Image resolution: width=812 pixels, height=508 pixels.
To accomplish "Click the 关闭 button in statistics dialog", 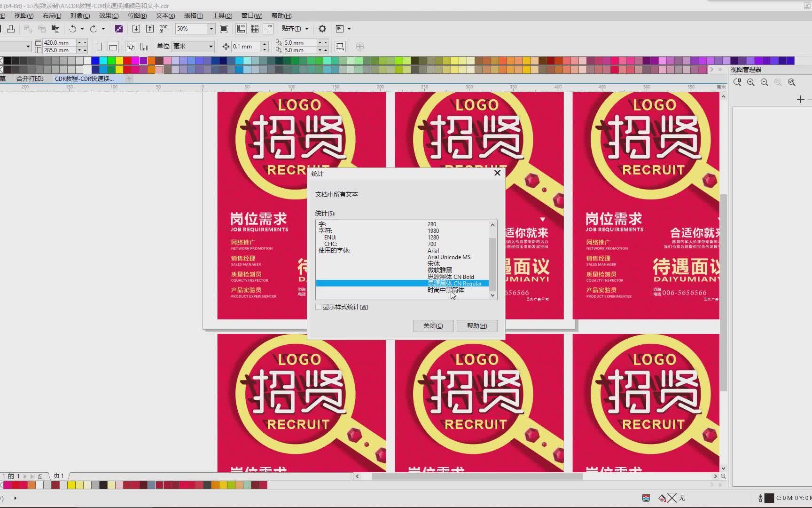I will (x=433, y=325).
